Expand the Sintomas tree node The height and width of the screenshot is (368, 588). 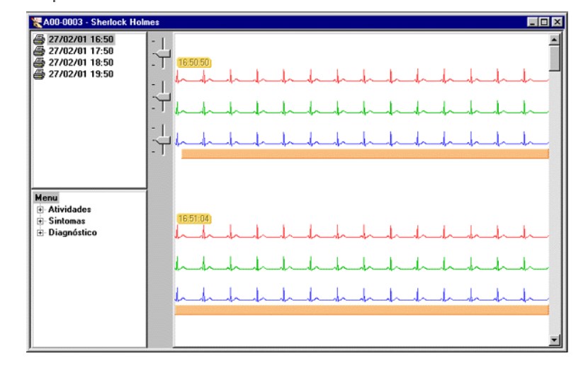(x=40, y=221)
